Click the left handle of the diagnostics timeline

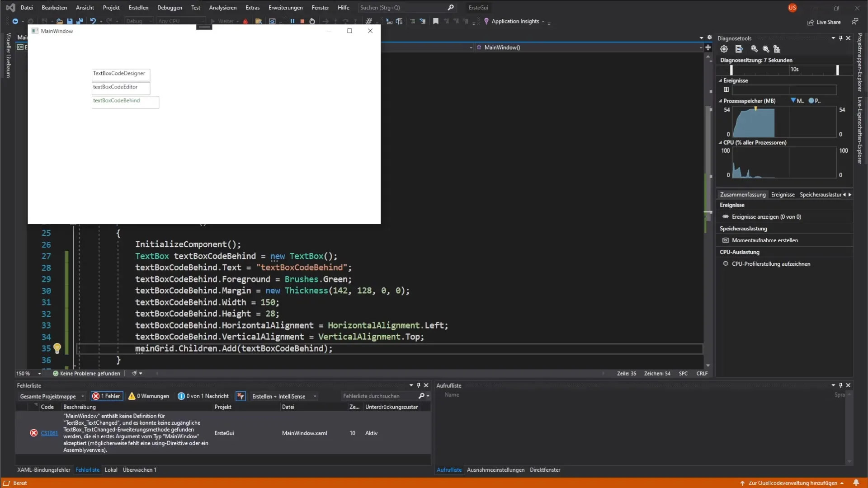[731, 70]
